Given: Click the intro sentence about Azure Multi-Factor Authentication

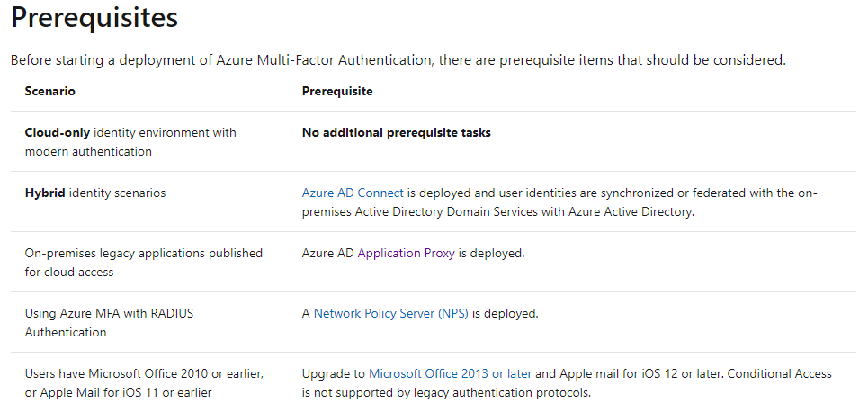Looking at the screenshot, I should pyautogui.click(x=398, y=59).
